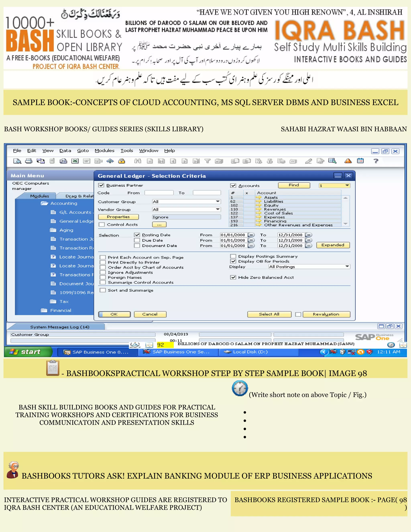Expand the Financial folder

[x=44, y=310]
